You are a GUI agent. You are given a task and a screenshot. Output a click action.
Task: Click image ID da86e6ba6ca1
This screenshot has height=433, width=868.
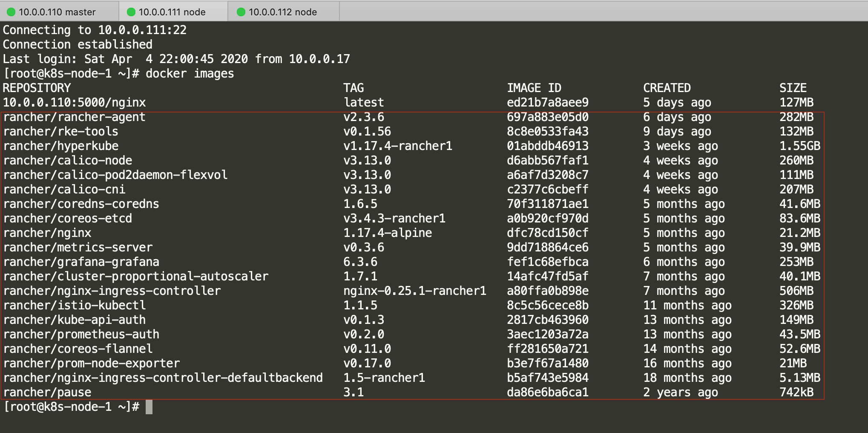(548, 393)
